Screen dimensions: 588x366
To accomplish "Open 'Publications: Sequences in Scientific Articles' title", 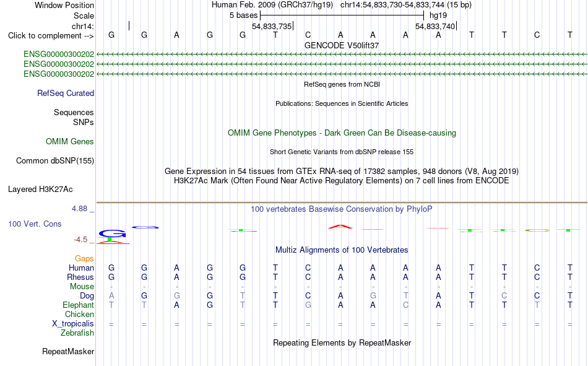I will tap(342, 103).
